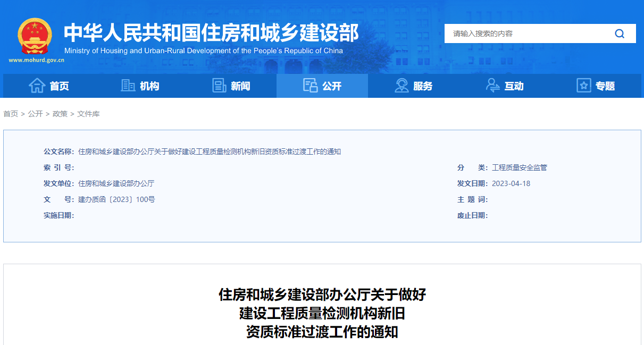Viewport: 644px width, 345px height.
Task: Click the 2023-04-18 issue date
Action: coord(511,183)
